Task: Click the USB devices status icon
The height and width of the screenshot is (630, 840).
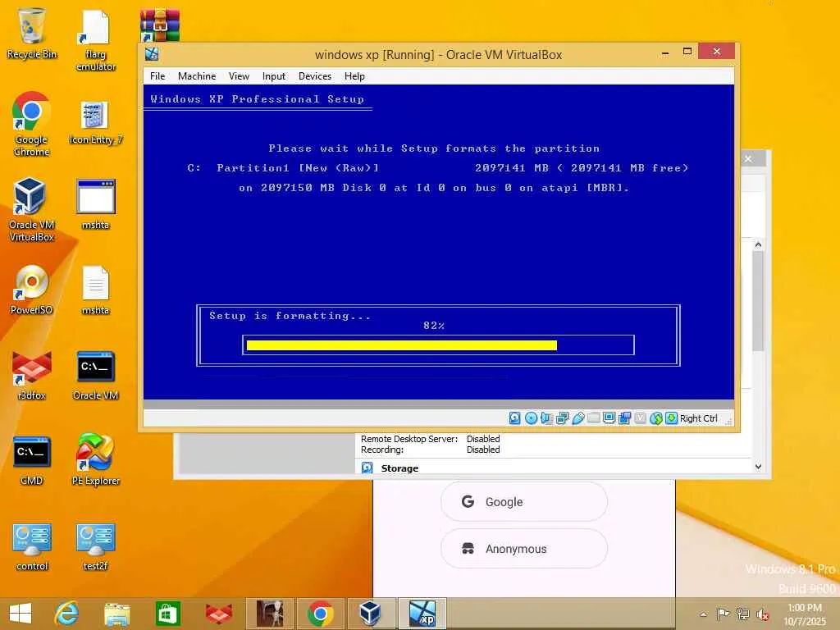Action: [578, 418]
